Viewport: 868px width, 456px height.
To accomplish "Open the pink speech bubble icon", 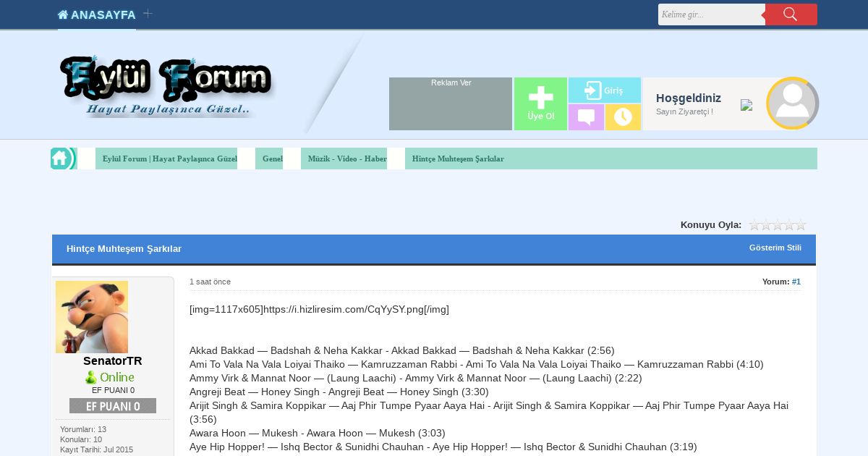I will tap(586, 117).
